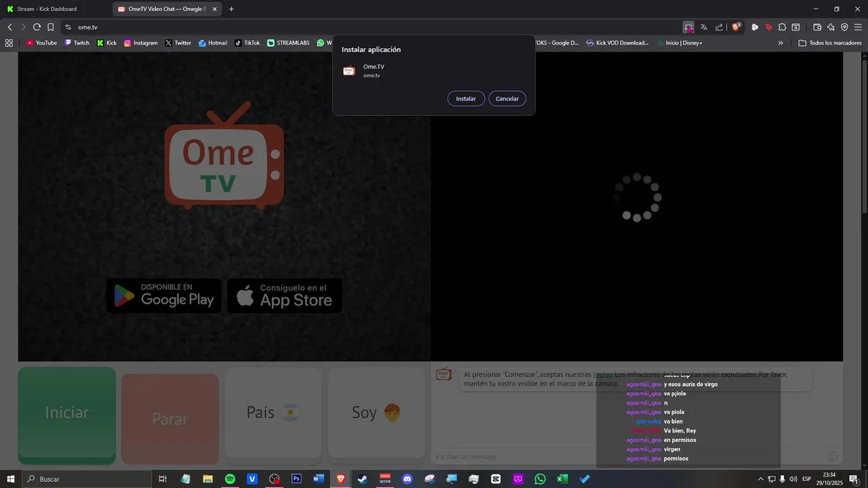The image size is (868, 488).
Task: Open Instagram bookmark
Action: (140, 43)
